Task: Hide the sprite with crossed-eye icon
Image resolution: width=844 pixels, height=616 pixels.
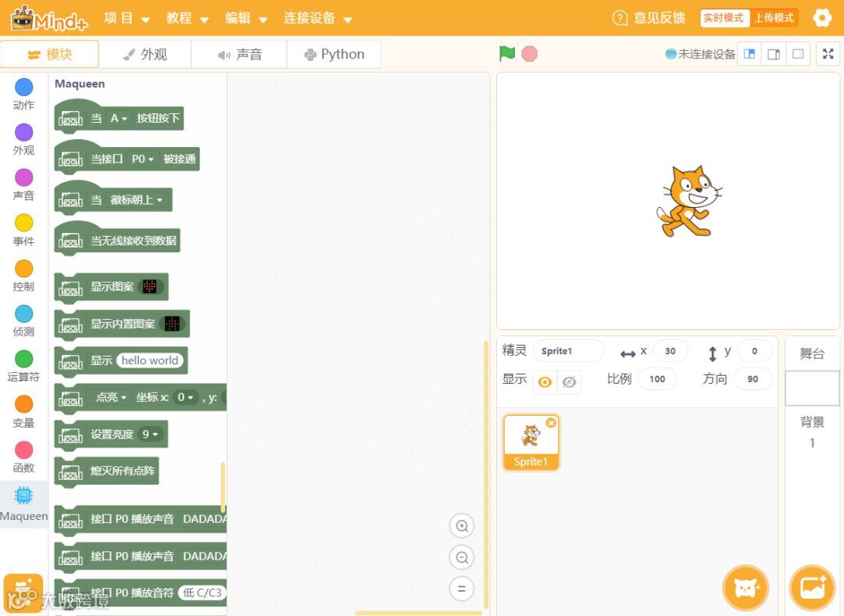Action: coord(569,381)
